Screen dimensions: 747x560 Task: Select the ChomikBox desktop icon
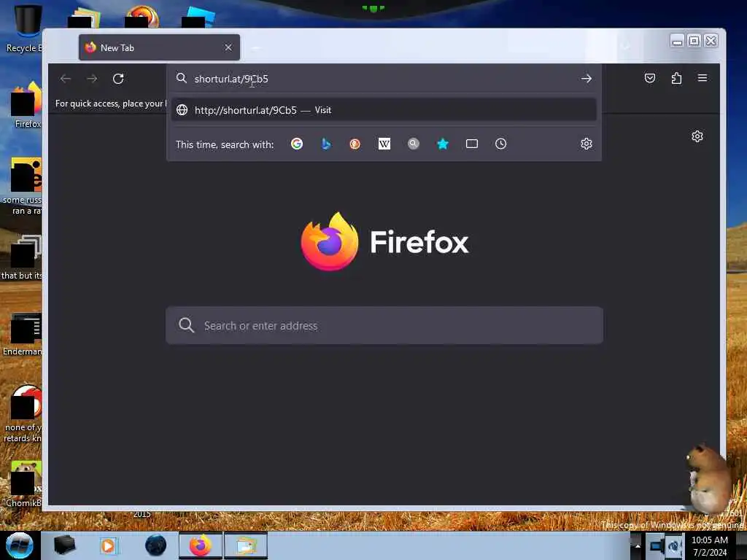24,484
